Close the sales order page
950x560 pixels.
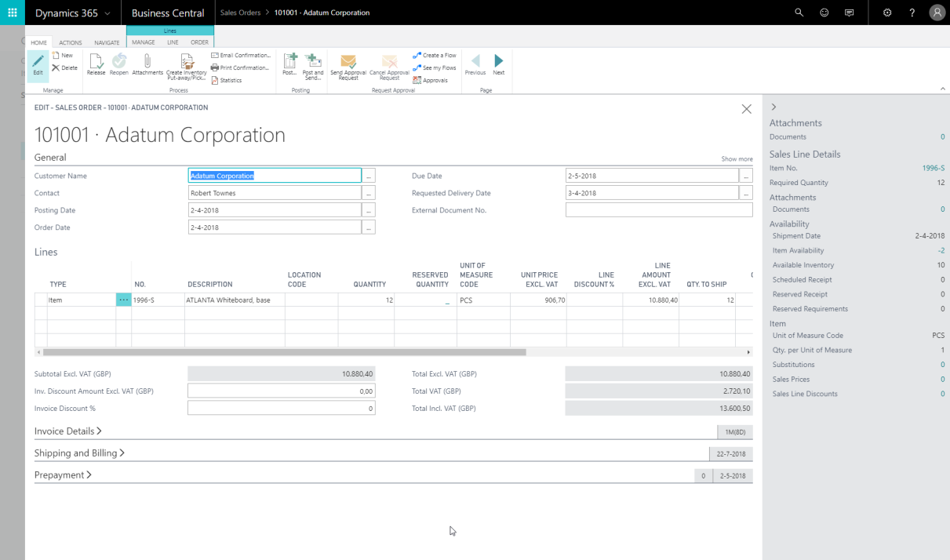746,109
